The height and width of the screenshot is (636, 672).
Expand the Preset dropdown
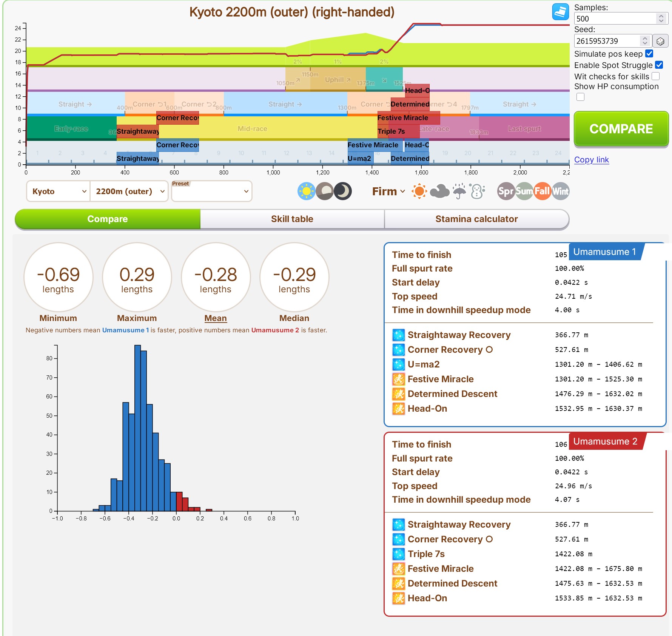[x=211, y=191]
